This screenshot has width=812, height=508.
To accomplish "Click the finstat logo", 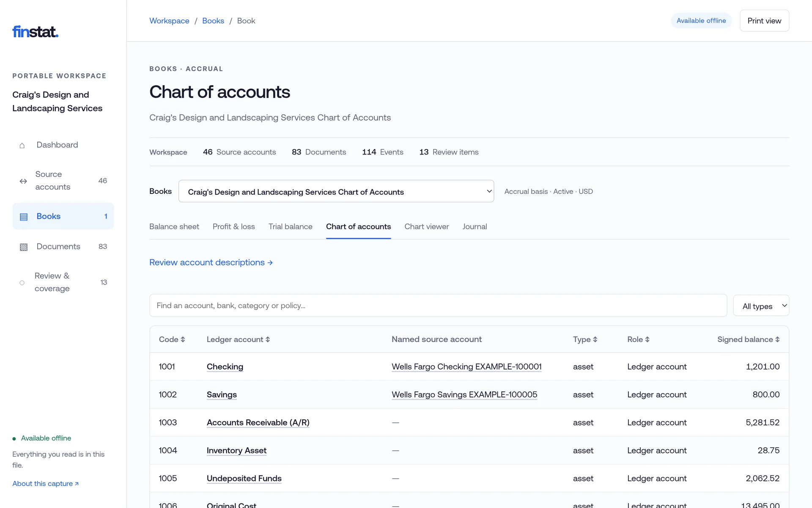I will 36,32.
